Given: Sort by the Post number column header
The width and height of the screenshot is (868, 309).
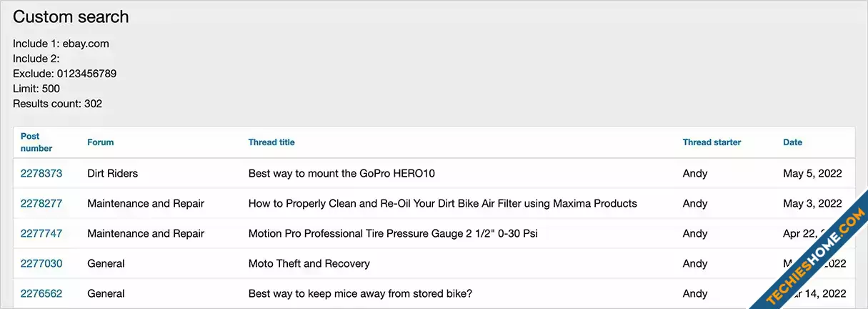Looking at the screenshot, I should [36, 142].
